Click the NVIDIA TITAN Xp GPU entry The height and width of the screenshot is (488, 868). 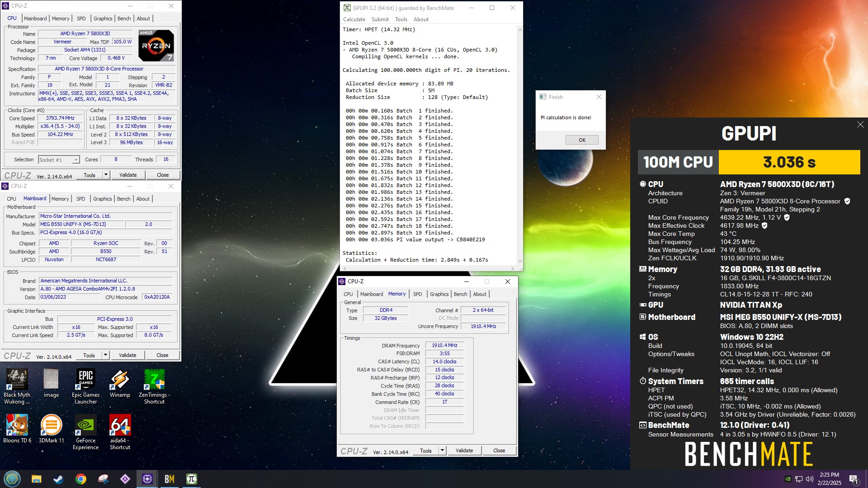point(751,305)
